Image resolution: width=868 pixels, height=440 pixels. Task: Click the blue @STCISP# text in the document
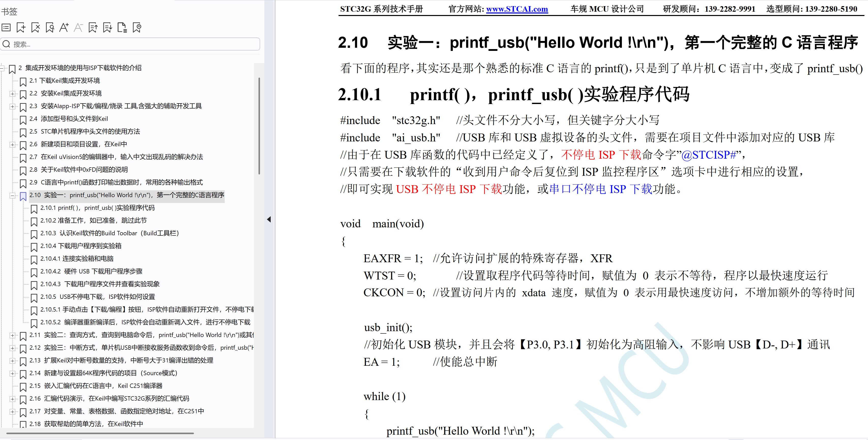tap(709, 155)
